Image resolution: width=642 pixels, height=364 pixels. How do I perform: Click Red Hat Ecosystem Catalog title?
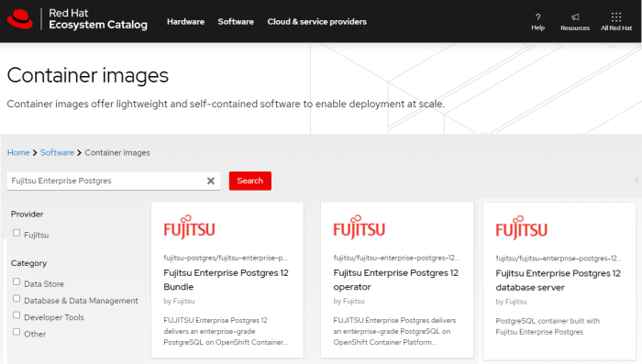point(98,19)
